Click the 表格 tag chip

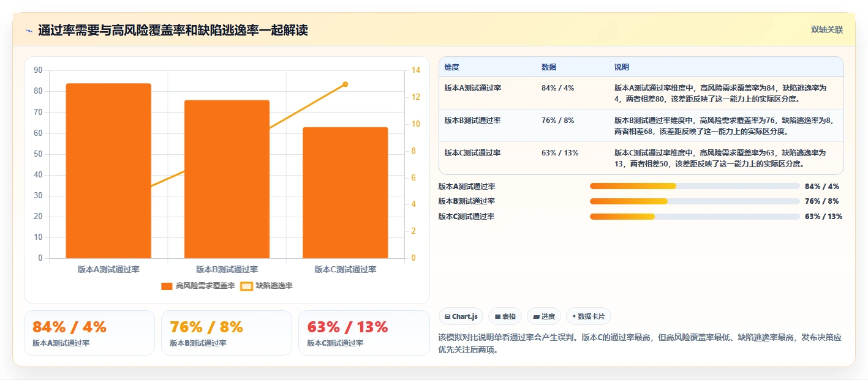click(x=505, y=316)
